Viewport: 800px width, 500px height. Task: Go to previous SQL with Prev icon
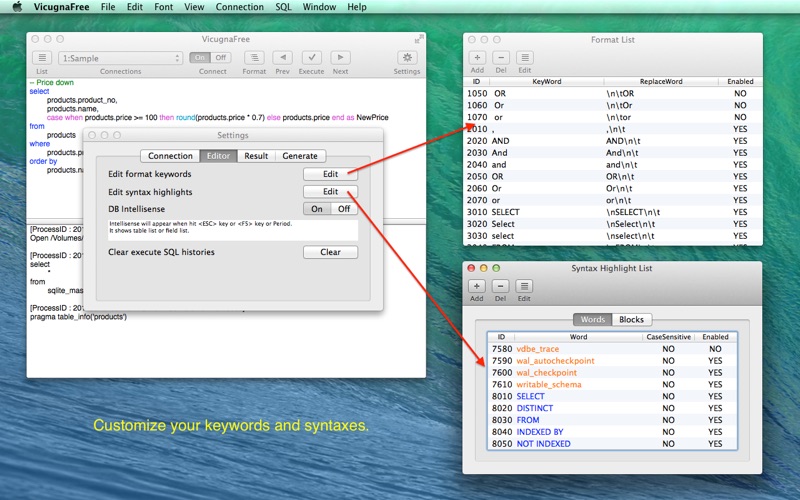click(282, 58)
